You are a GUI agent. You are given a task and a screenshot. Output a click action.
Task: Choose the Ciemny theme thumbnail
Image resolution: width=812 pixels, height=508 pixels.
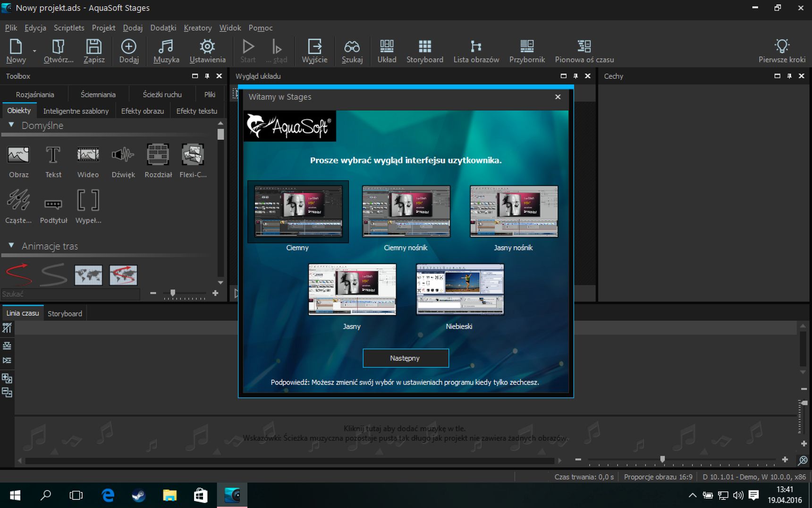pyautogui.click(x=298, y=211)
